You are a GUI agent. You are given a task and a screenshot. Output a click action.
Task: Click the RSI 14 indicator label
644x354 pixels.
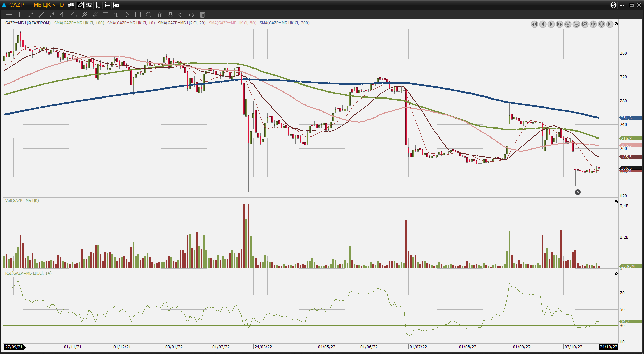coord(28,273)
